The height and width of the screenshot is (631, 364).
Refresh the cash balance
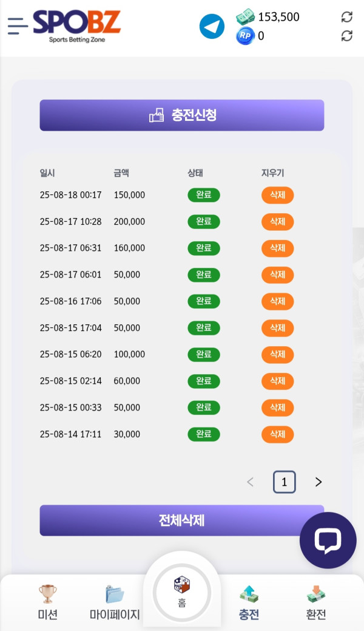click(x=347, y=17)
